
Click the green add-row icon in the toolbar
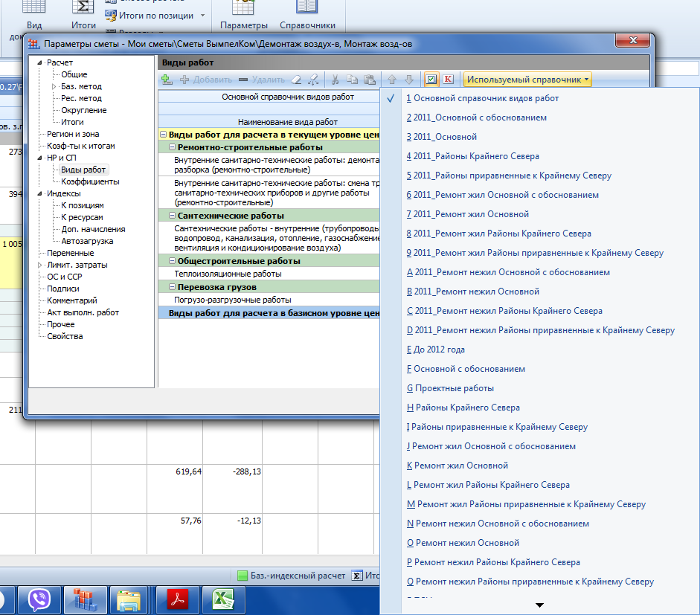click(x=167, y=80)
